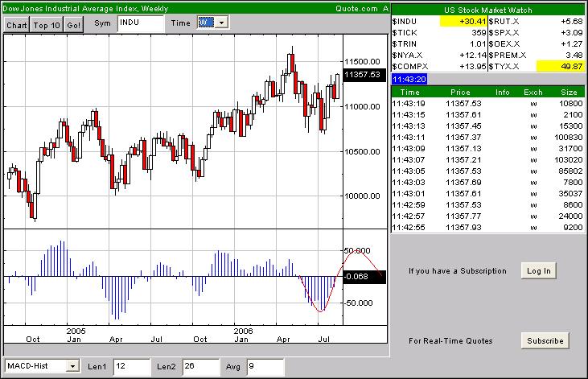Viewport: 588px width, 379px height.
Task: Open the Top 10 list button
Action: pos(47,25)
